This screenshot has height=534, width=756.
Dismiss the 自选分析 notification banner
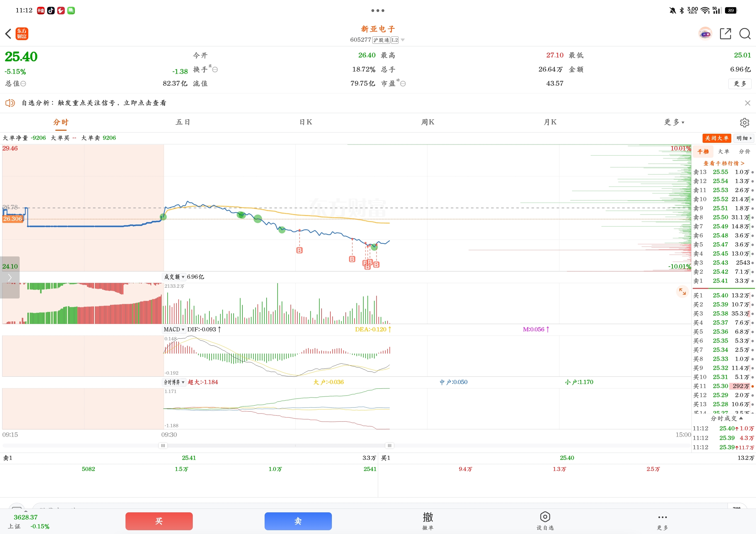747,103
